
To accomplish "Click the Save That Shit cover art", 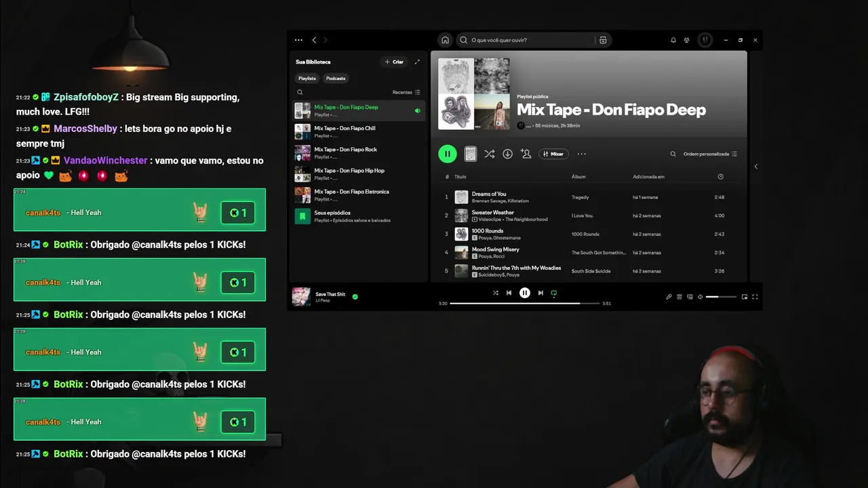I will (x=301, y=297).
